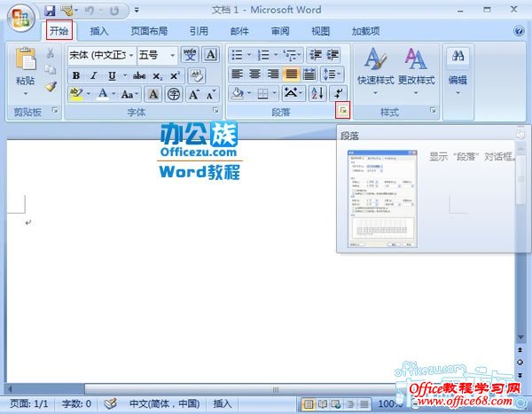The width and height of the screenshot is (532, 414).
Task: Open line spacing options
Action: point(332,74)
